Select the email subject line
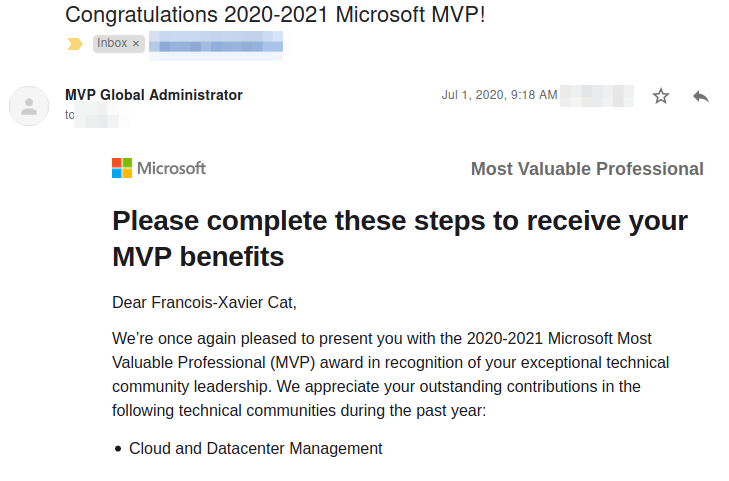Screen dimensions: 729x481 coord(275,15)
